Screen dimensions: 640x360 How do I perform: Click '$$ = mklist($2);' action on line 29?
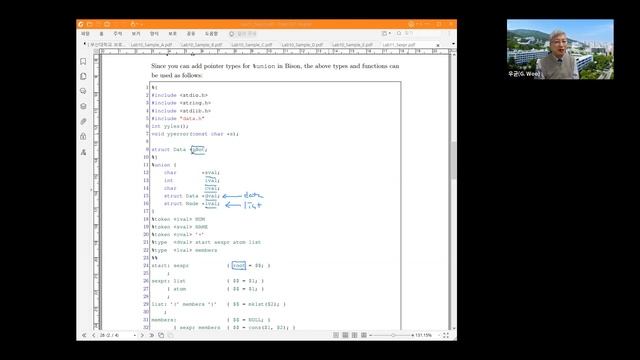tap(256, 304)
